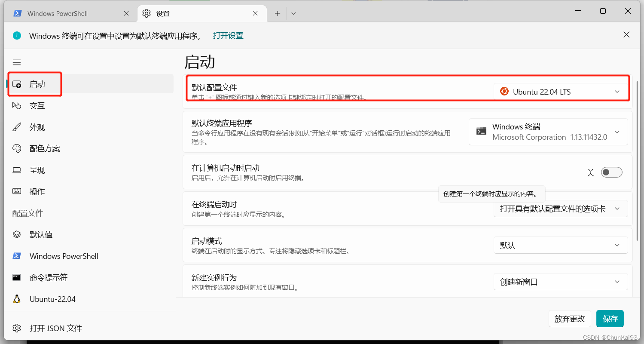This screenshot has width=644, height=344.
Task: Close the 设置 tab
Action: coord(255,13)
